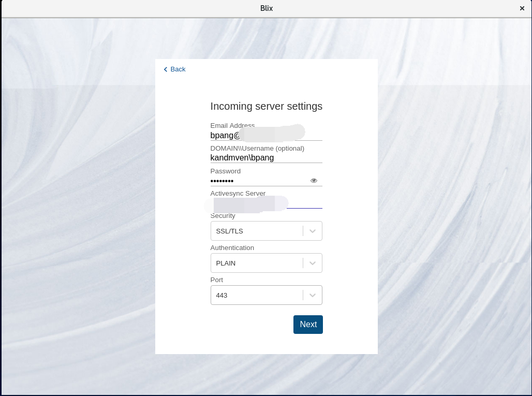Close the Blix window
The image size is (532, 396).
(522, 8)
